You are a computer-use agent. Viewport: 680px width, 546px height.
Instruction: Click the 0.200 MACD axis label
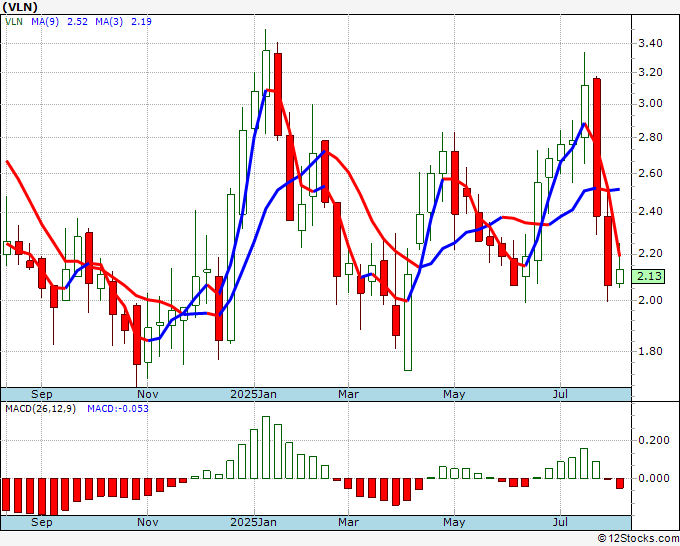654,440
